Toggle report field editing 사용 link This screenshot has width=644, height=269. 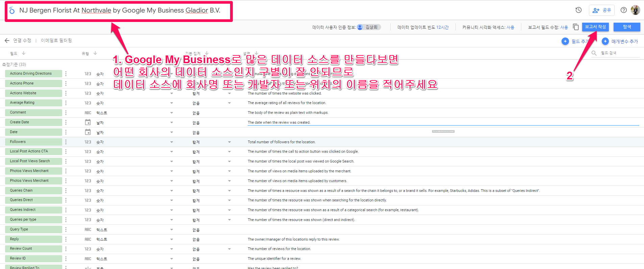tap(564, 27)
